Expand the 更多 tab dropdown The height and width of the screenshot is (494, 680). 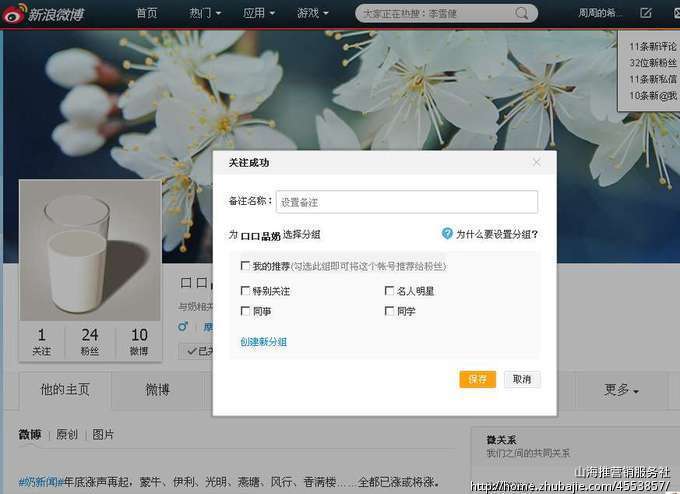[x=621, y=390]
